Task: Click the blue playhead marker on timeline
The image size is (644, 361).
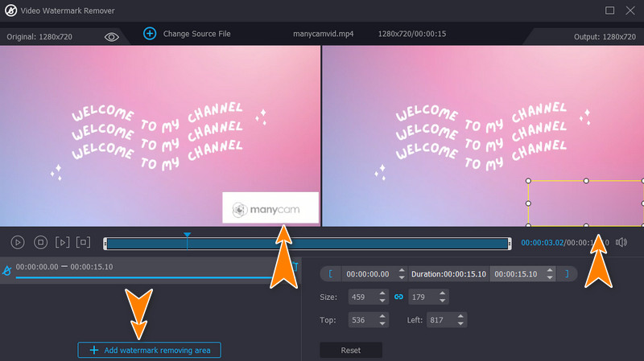Action: tap(187, 236)
